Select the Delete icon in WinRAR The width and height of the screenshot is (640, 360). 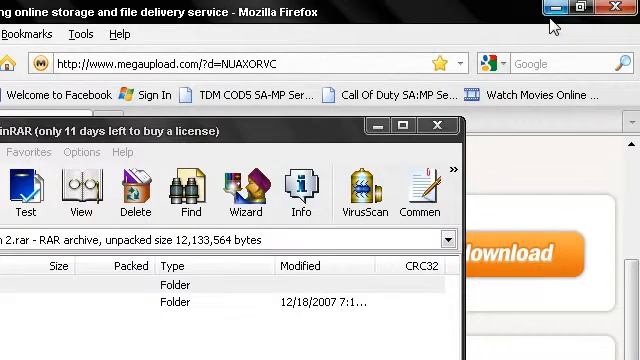point(136,193)
